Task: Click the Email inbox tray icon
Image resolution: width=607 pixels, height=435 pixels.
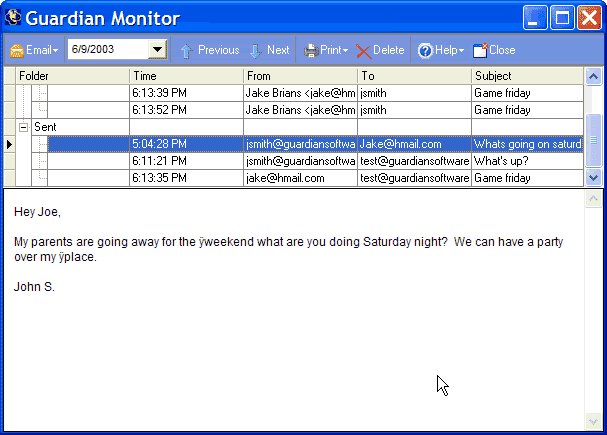Action: click(x=17, y=51)
